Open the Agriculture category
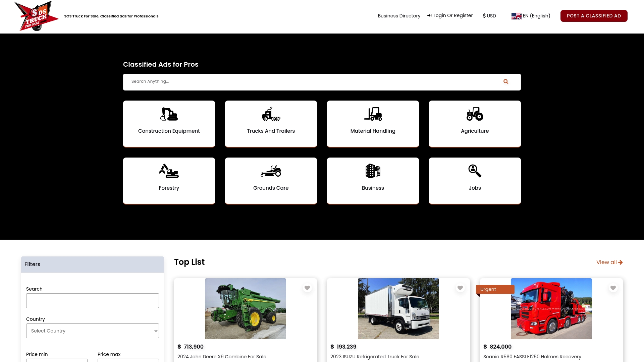 475,124
